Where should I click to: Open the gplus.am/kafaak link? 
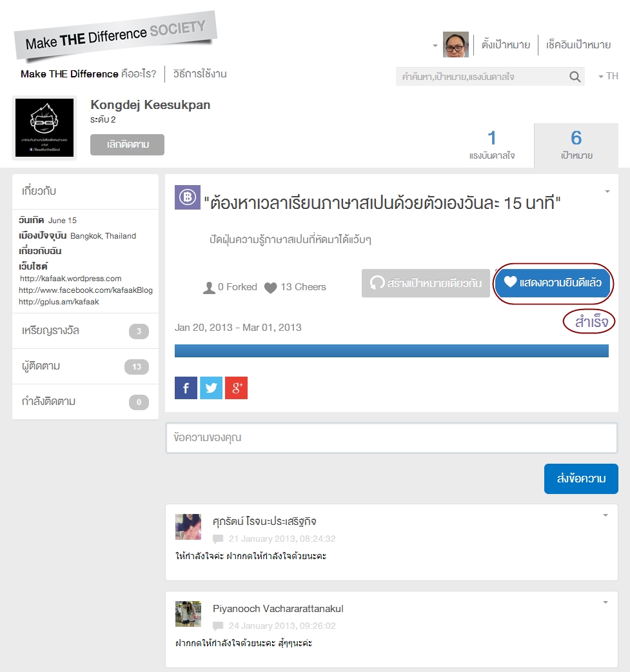tap(59, 302)
